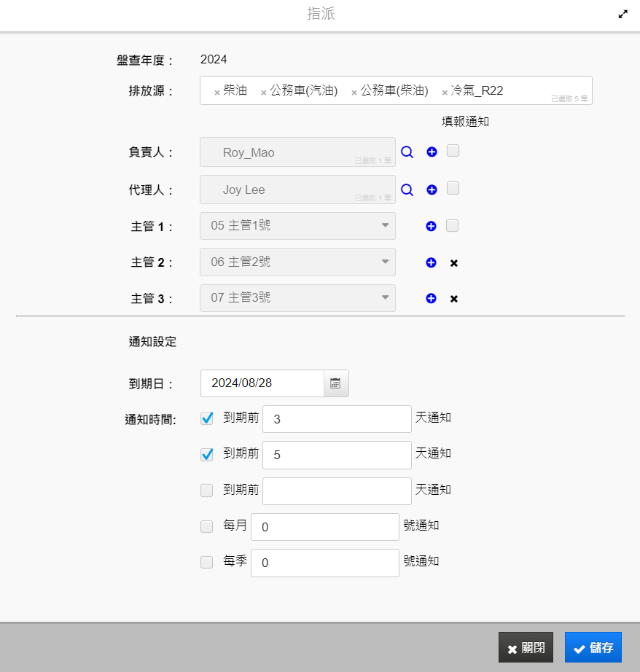Click the 每月 day-number field
Viewport: 640px width, 672px height.
325,527
